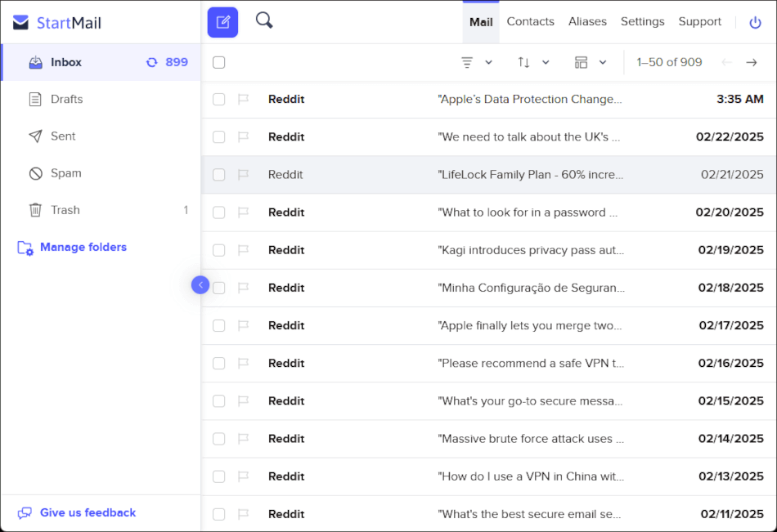Expand the filter dropdown chevron
This screenshot has width=777, height=532.
[x=487, y=62]
